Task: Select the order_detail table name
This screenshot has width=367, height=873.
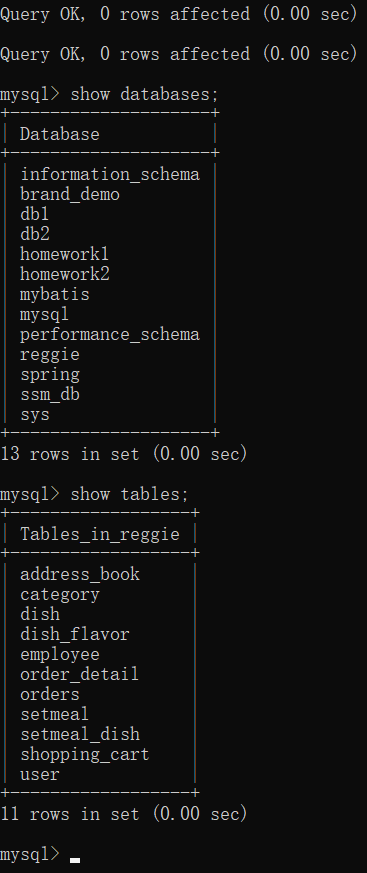Action: coord(80,674)
